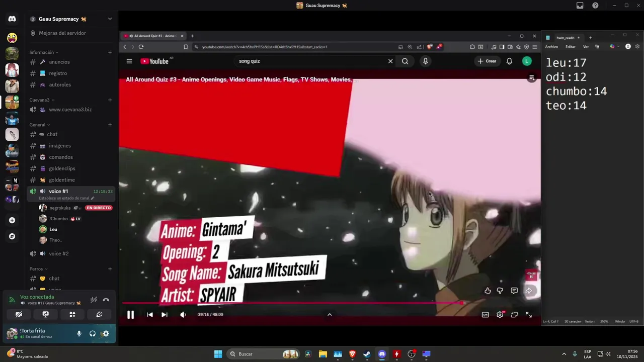Open Discord help icon
The width and height of the screenshot is (644, 362).
595,6
